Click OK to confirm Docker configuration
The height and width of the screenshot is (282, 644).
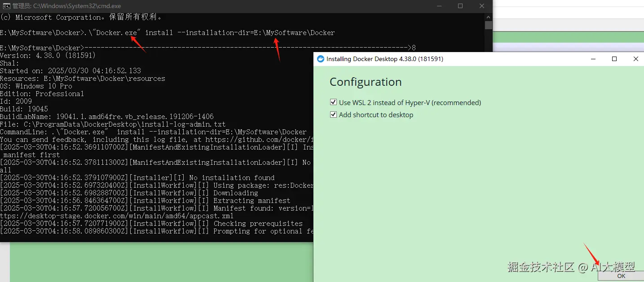click(621, 276)
